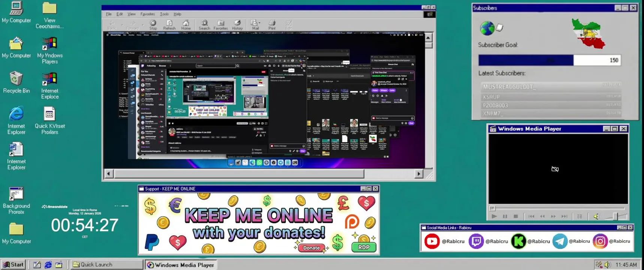
Task: Open the File menu
Action: point(109,14)
